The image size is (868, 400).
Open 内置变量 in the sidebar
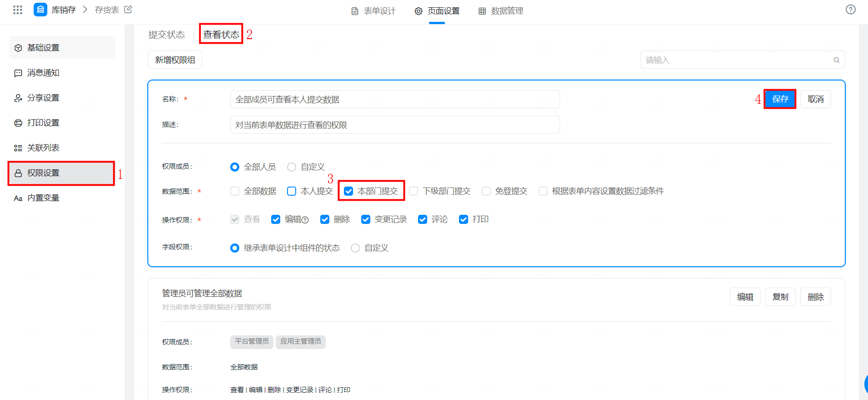pos(62,198)
